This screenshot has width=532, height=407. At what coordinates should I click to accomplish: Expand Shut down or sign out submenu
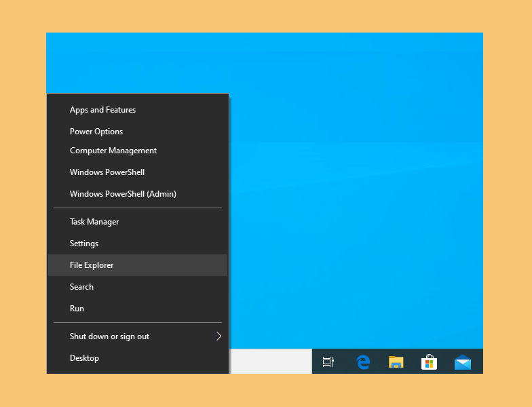[x=137, y=336]
